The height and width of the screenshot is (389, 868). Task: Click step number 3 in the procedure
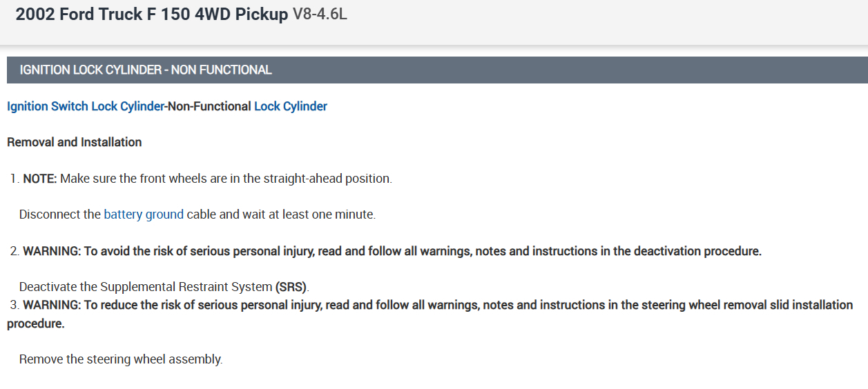pyautogui.click(x=15, y=305)
